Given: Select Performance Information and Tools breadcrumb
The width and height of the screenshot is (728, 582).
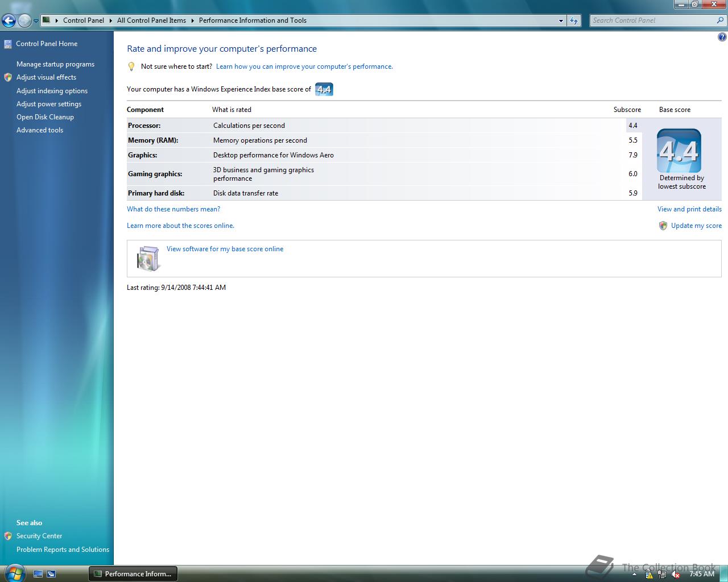Looking at the screenshot, I should click(253, 20).
